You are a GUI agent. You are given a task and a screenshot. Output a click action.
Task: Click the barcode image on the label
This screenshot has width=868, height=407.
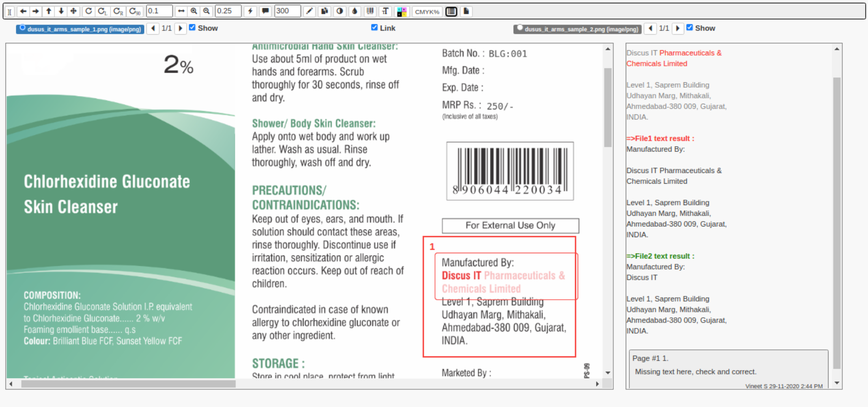510,171
